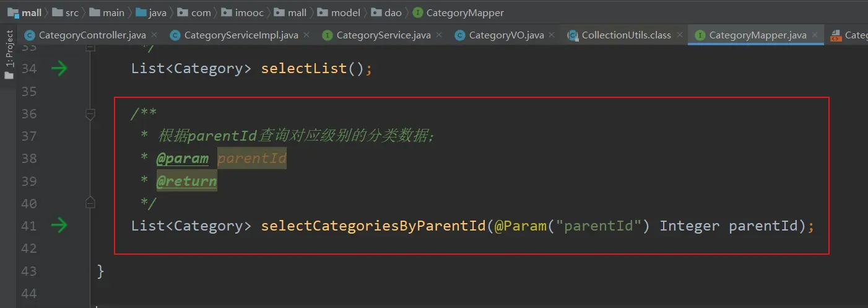Click the Chinese comment on line 37
Viewport: 868px width, 308px height.
(297, 136)
